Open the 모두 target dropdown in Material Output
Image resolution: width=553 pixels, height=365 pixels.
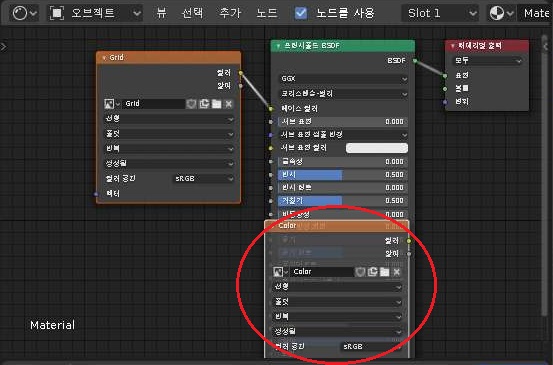click(487, 61)
